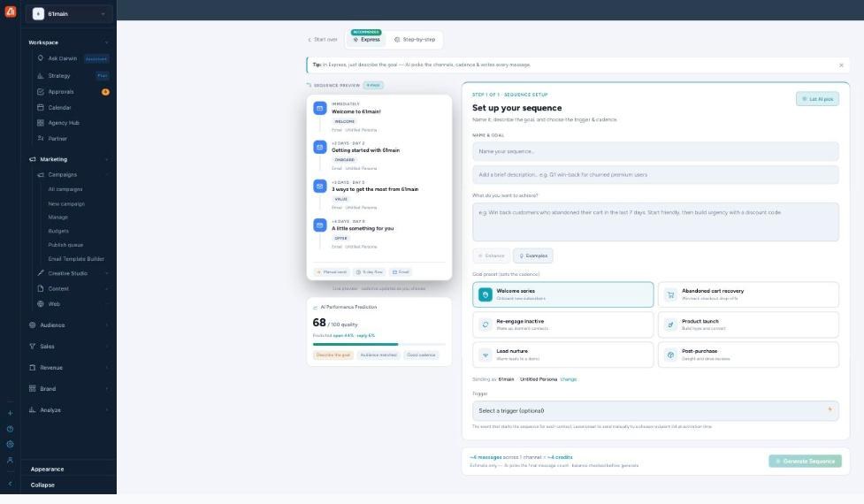Select the Abandoned cart recovery preset
This screenshot has height=504, width=864.
point(748,294)
